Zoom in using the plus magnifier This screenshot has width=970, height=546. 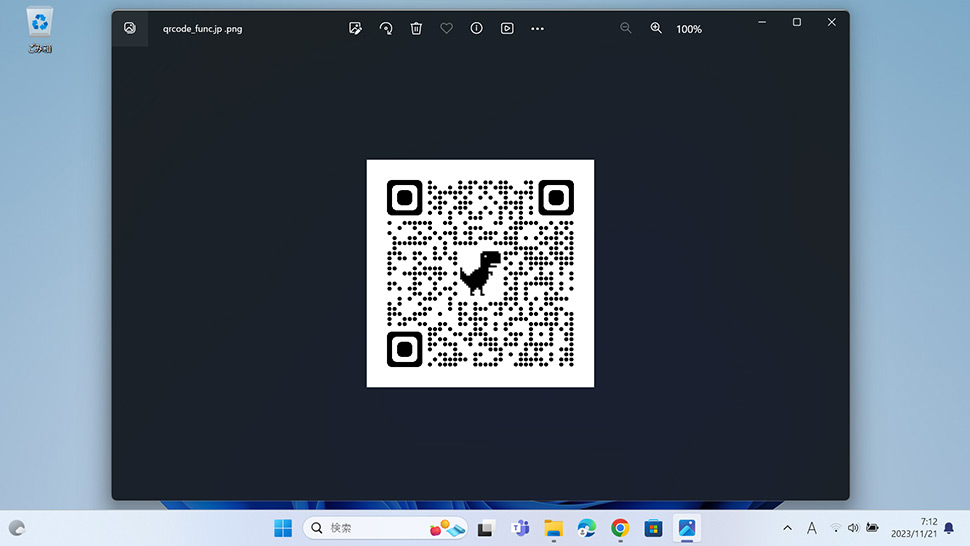[x=656, y=28]
